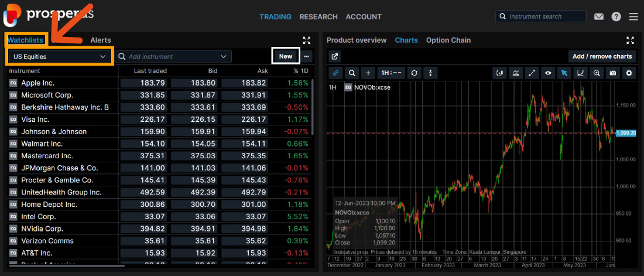
Task: Open the indicators studies icon
Action: tap(515, 73)
